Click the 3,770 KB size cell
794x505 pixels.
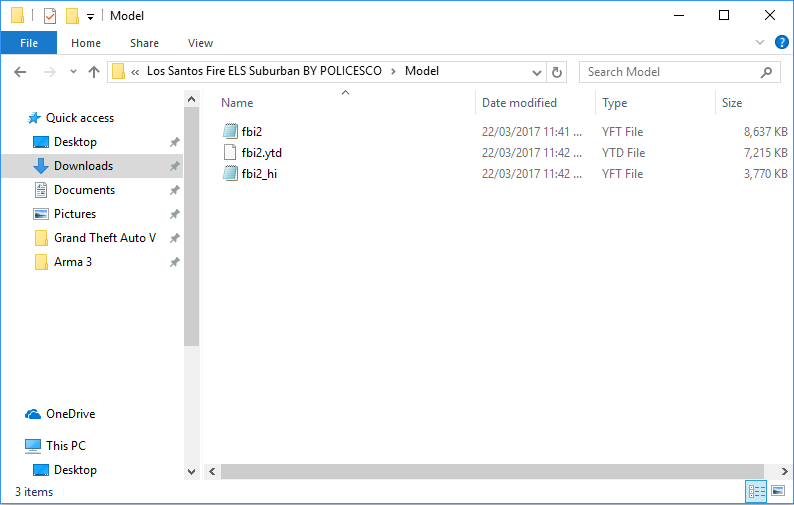coord(766,174)
